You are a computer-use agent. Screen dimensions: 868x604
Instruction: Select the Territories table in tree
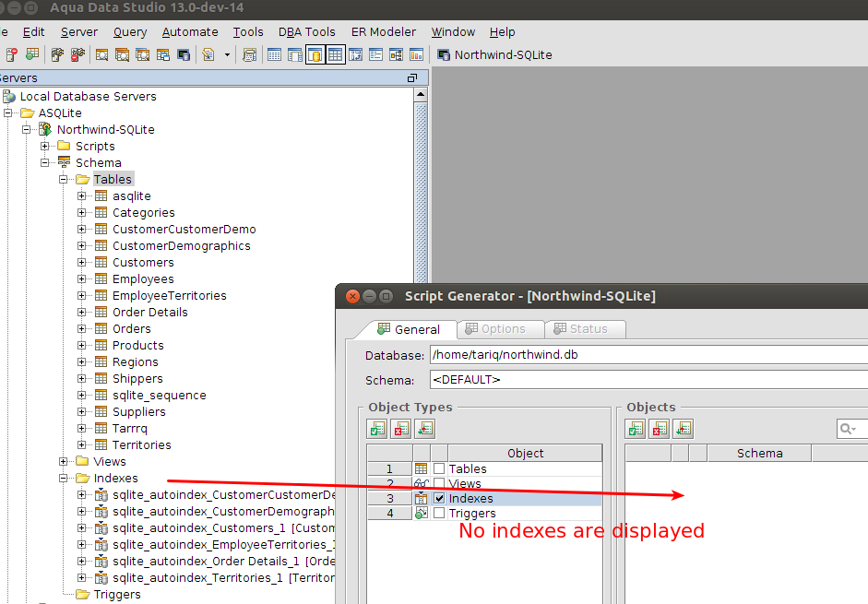coord(142,445)
